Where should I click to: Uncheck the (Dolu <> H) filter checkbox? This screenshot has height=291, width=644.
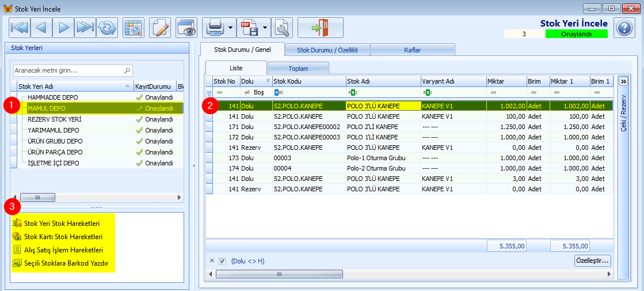[222, 260]
